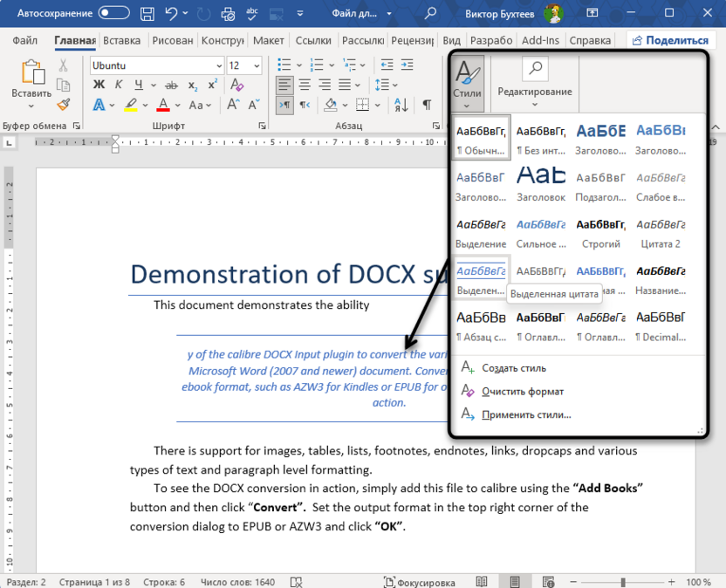This screenshot has width=726, height=588.
Task: Choose Очистить формат in styles menu
Action: [x=523, y=392]
